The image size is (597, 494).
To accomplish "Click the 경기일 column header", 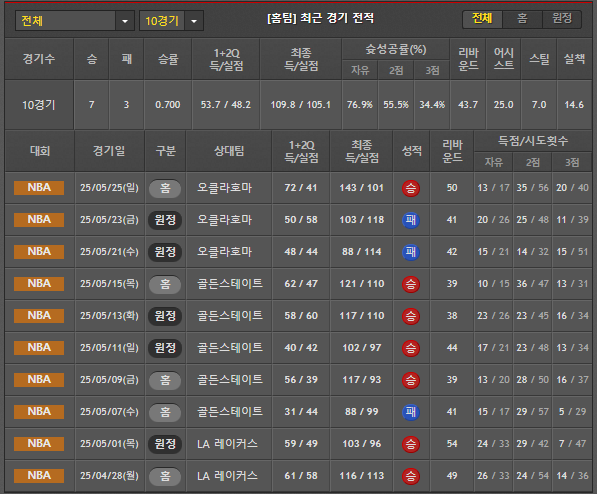I will pyautogui.click(x=109, y=151).
